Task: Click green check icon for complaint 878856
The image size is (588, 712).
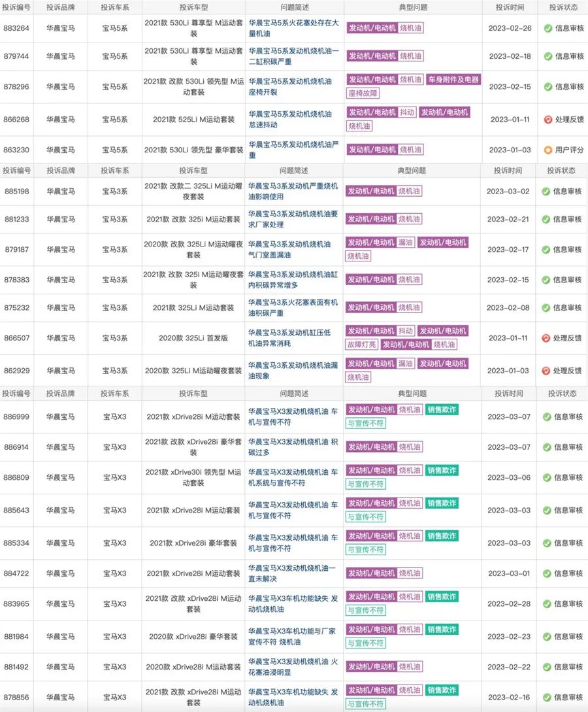Action: coord(547,697)
